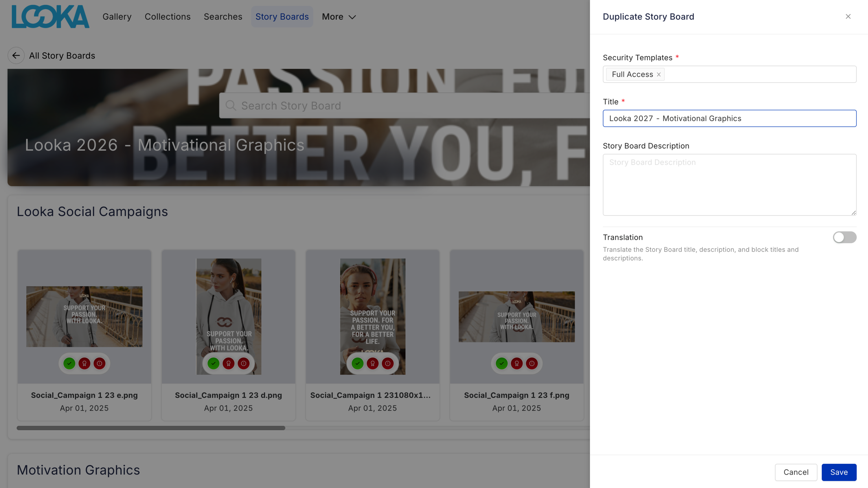Screen dimensions: 868x488
Task: Go back using the arrow beside All Story Boards
Action: [16, 56]
